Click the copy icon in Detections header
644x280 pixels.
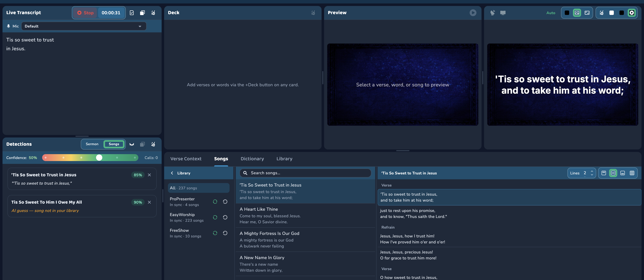142,144
